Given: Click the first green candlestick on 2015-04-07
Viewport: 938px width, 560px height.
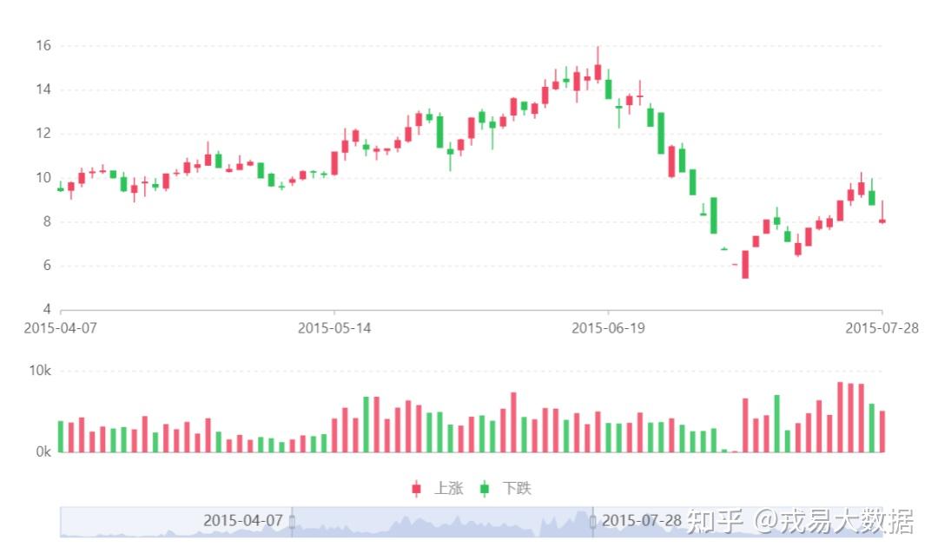Looking at the screenshot, I should [x=61, y=188].
